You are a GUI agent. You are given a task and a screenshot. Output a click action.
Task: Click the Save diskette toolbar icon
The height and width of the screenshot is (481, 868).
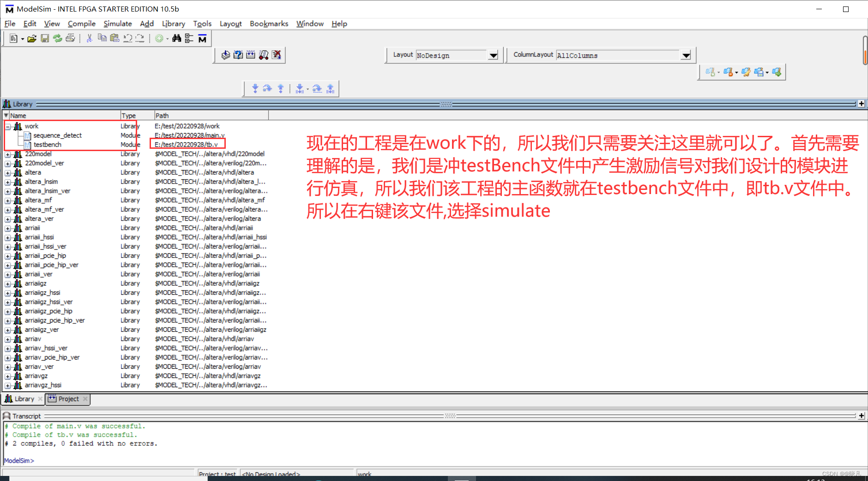pyautogui.click(x=45, y=39)
